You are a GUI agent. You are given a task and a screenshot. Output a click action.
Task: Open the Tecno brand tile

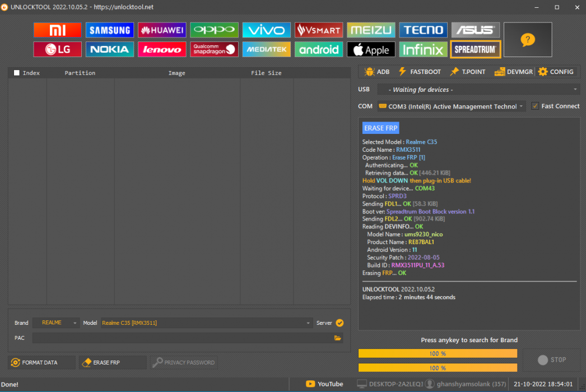point(423,30)
